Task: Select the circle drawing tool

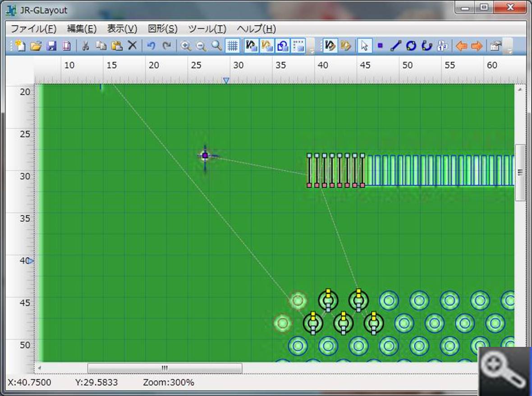Action: pos(411,46)
